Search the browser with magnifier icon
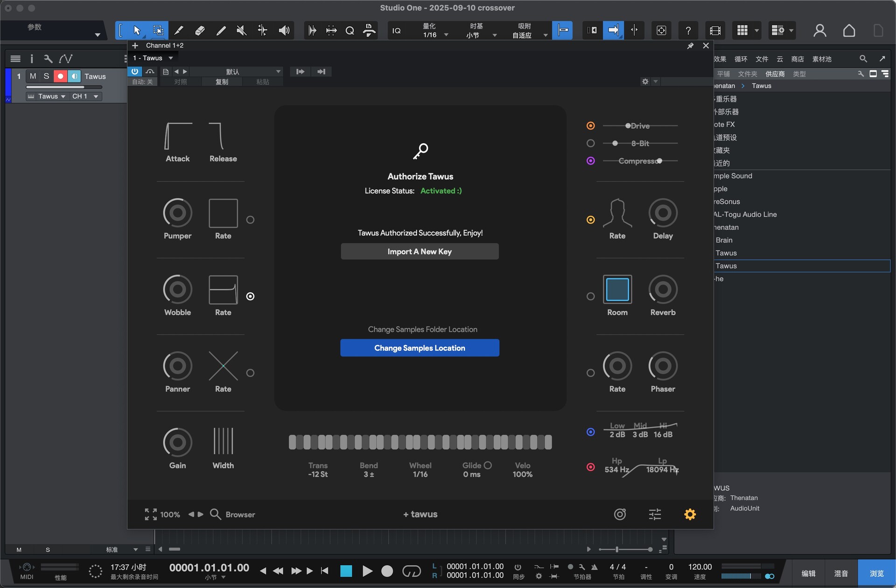The image size is (896, 588). tap(863, 59)
